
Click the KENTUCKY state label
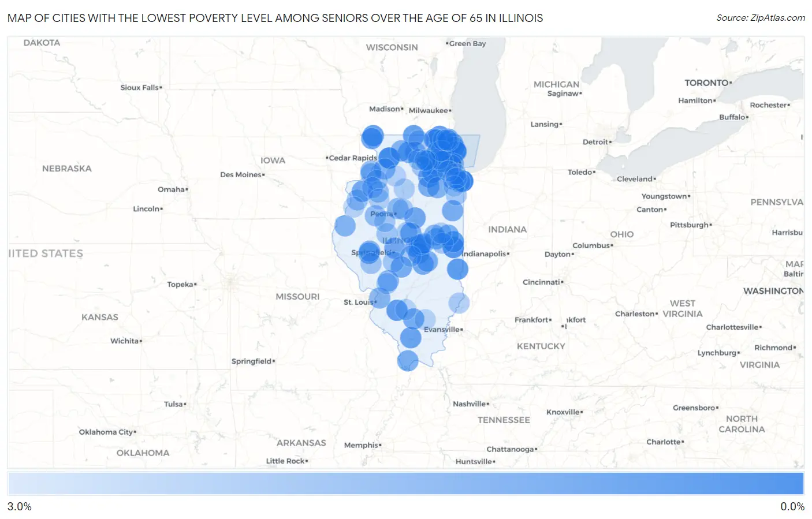(541, 346)
